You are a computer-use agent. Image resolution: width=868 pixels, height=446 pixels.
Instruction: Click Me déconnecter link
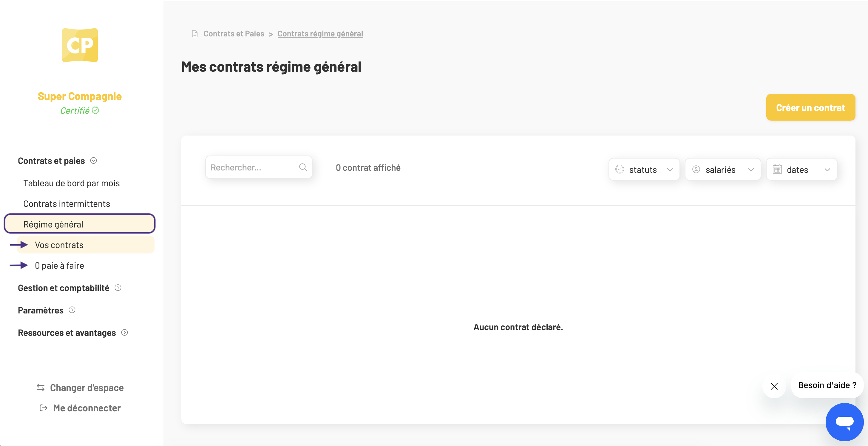point(87,408)
